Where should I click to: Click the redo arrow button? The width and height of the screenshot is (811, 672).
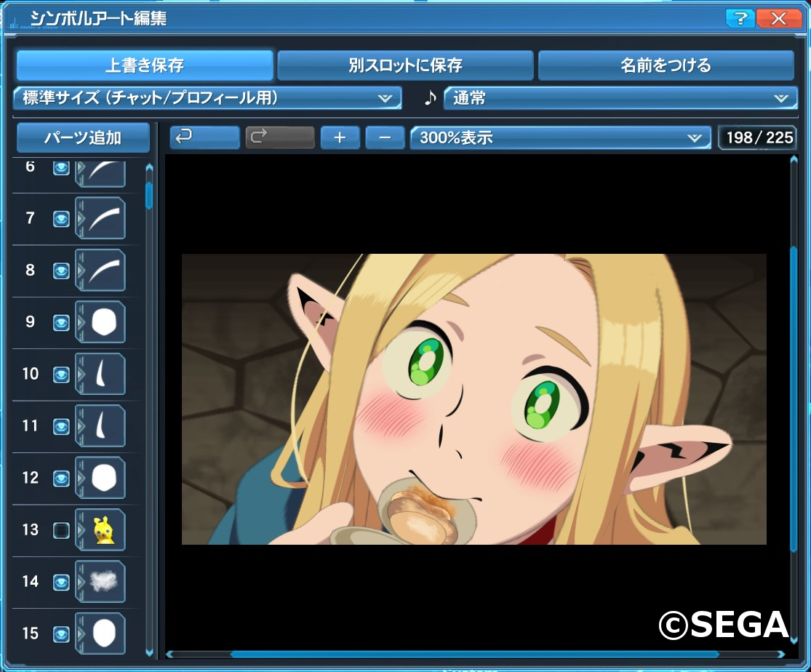(280, 137)
